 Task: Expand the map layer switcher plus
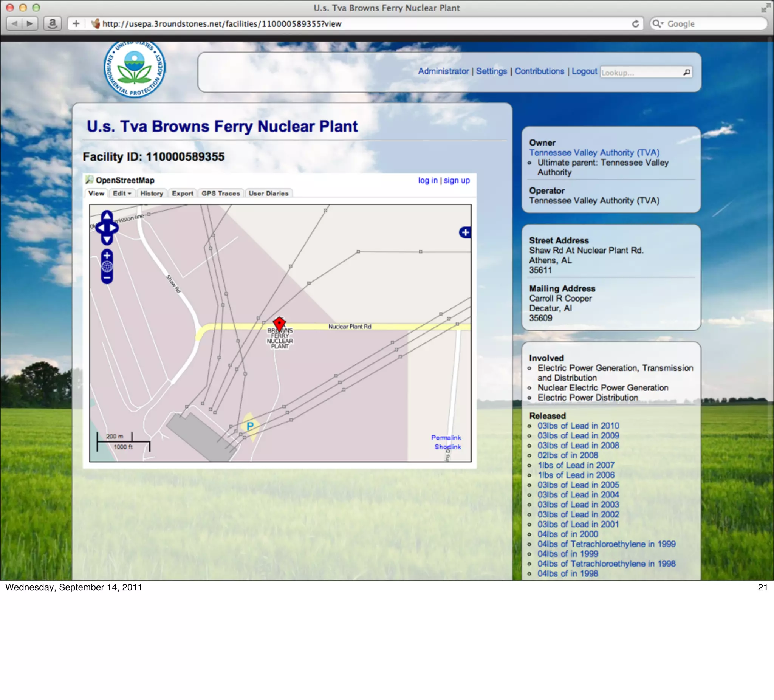click(465, 232)
